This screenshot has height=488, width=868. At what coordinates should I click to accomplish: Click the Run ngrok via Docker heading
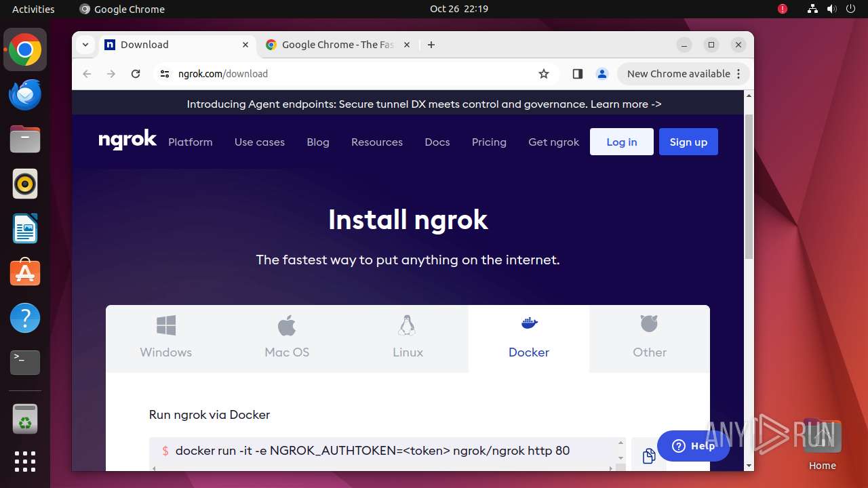210,415
